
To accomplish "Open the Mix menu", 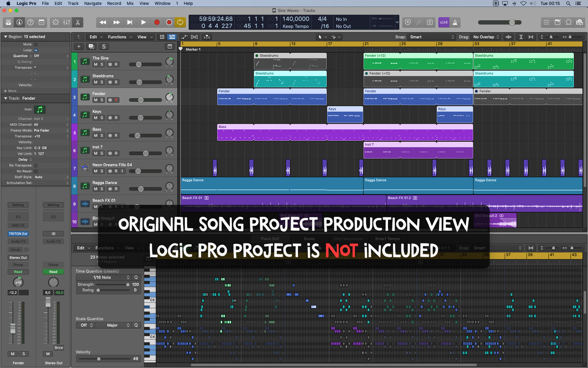I will [x=130, y=3].
